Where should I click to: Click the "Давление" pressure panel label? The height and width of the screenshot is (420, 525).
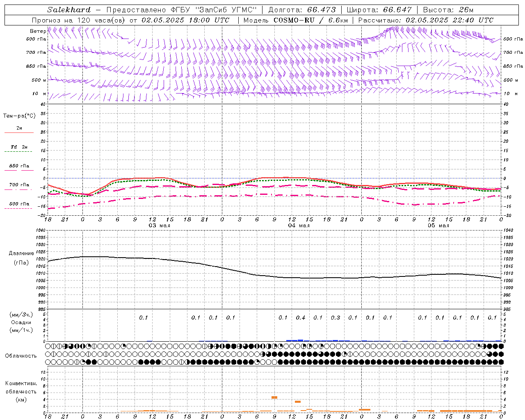[x=21, y=253]
